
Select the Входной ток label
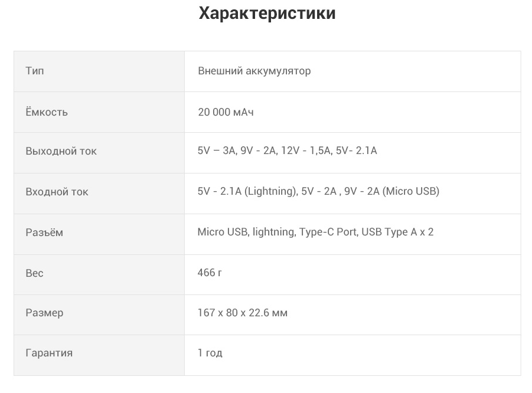(57, 192)
